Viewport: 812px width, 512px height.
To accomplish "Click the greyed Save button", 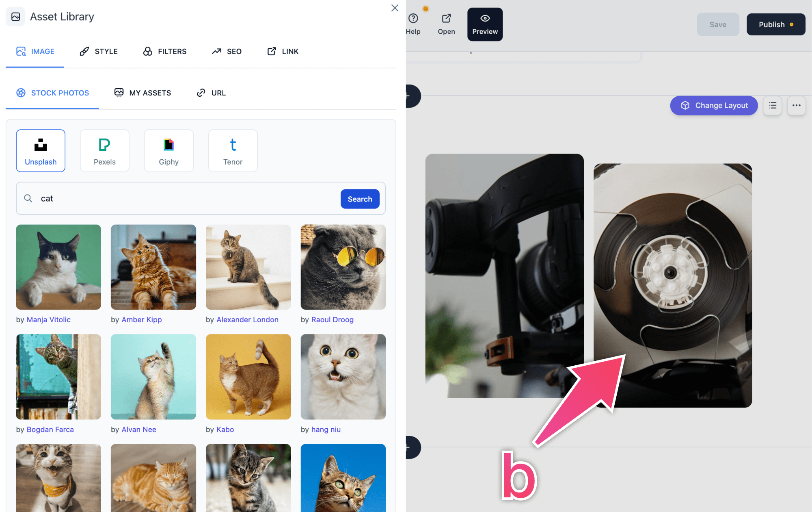I will 718,24.
